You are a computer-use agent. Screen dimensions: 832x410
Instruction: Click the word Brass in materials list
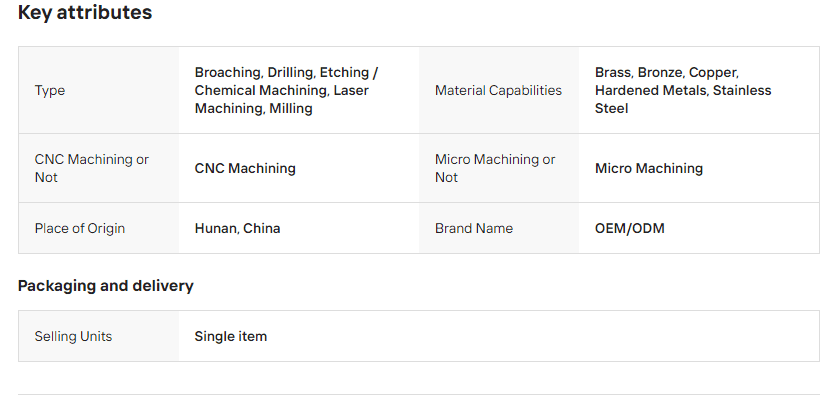coord(614,73)
